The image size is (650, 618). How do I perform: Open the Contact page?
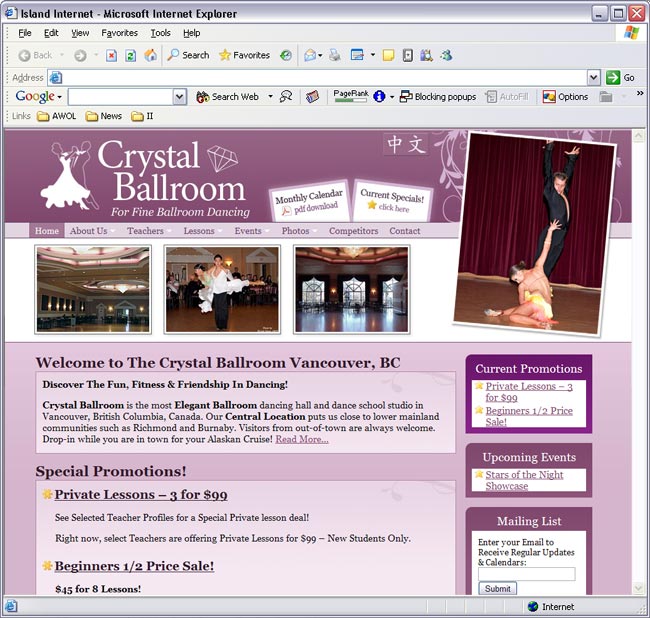tap(405, 231)
